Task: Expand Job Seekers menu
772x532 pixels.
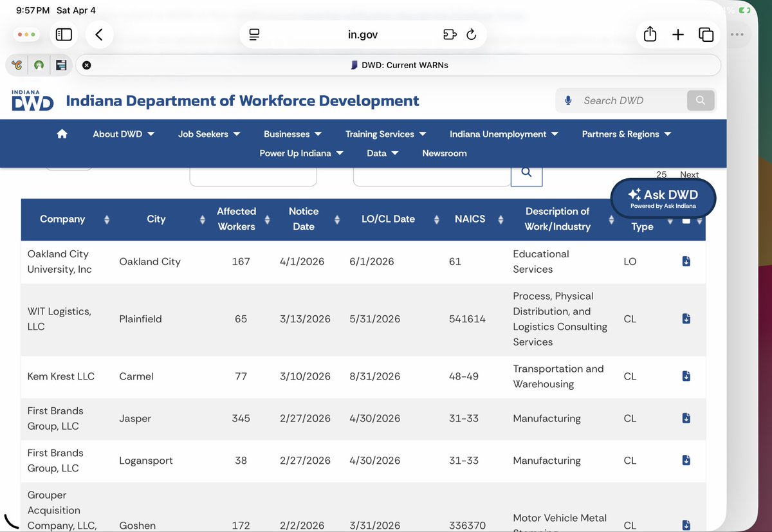Action: (209, 134)
